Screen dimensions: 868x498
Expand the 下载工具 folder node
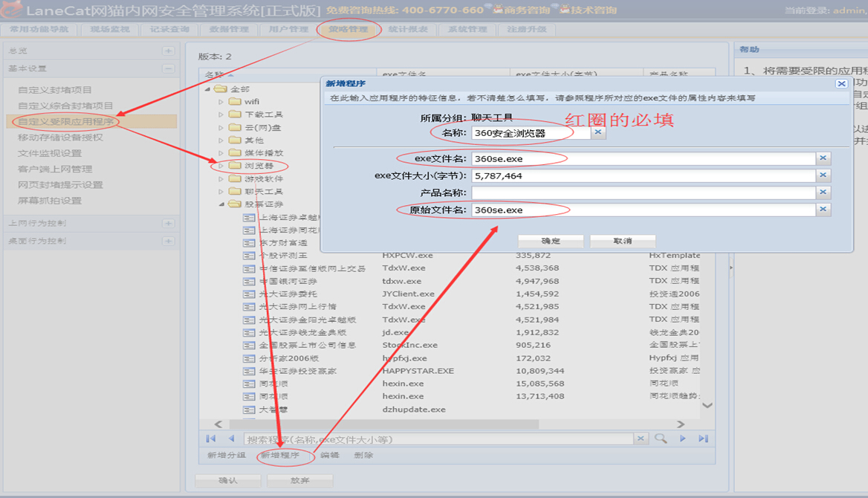pyautogui.click(x=221, y=114)
